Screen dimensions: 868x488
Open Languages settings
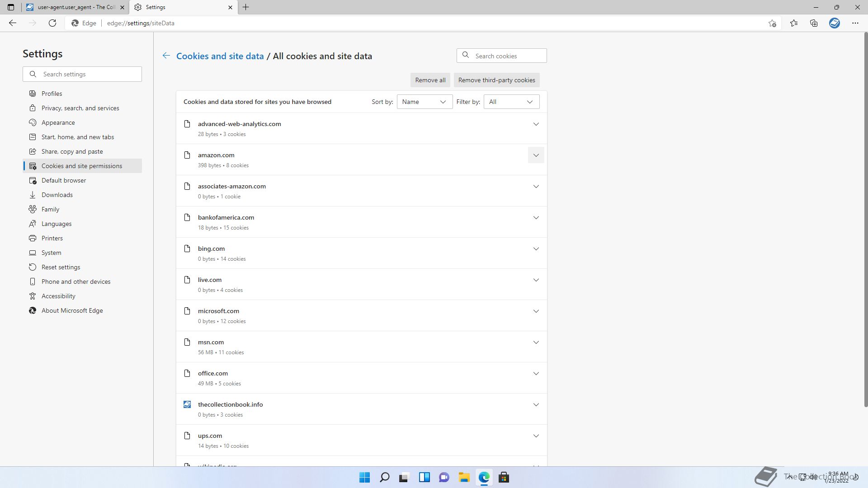(82, 224)
